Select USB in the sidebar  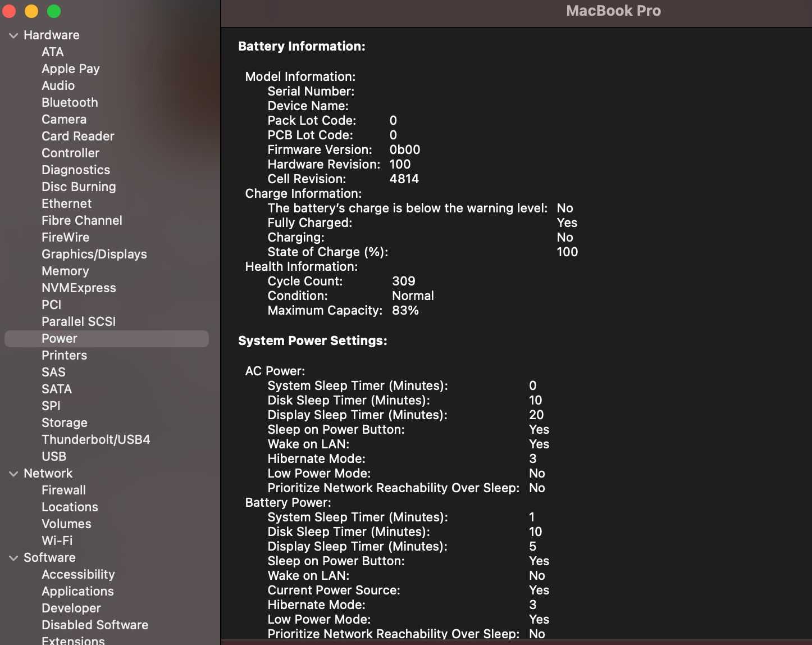tap(54, 456)
